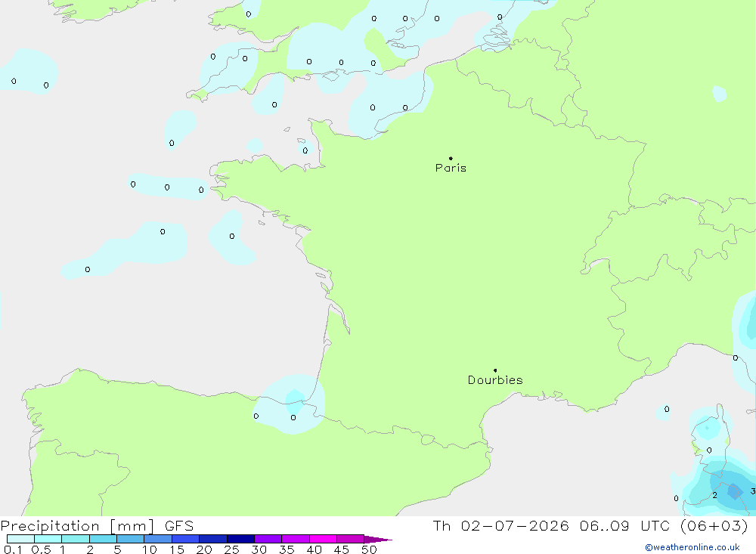Pick the 10 mm blue legend swatch
756x554 pixels.
(158, 539)
